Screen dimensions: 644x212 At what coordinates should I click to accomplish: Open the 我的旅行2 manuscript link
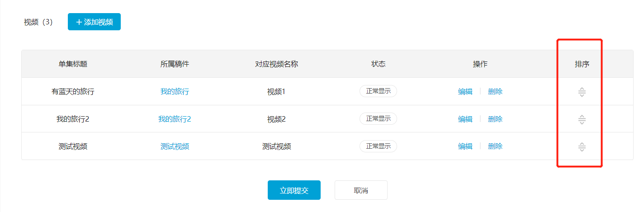pos(175,119)
